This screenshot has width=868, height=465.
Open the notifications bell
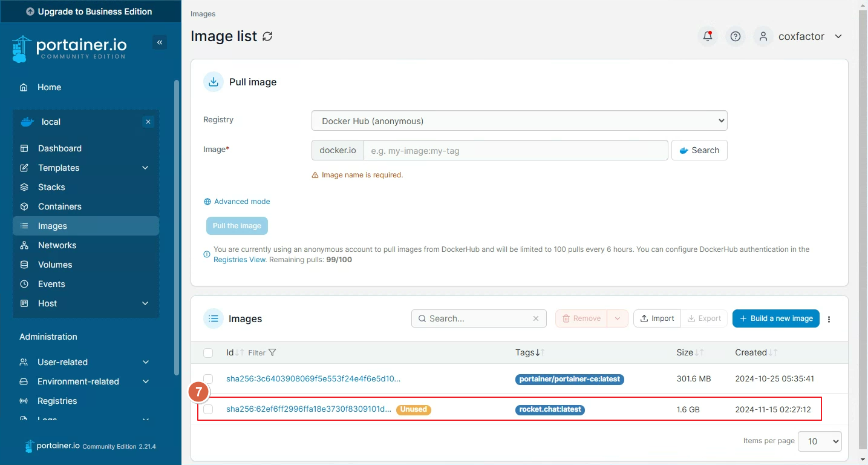pyautogui.click(x=708, y=36)
